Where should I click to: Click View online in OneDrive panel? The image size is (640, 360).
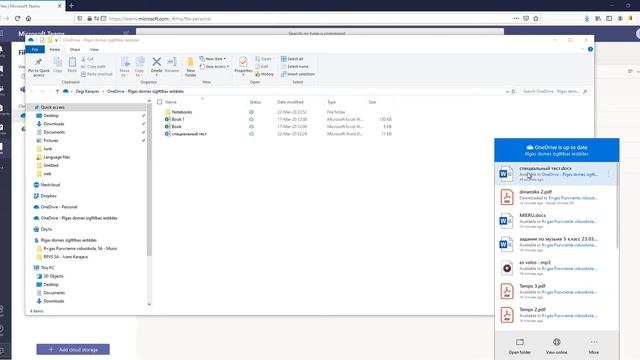(556, 346)
